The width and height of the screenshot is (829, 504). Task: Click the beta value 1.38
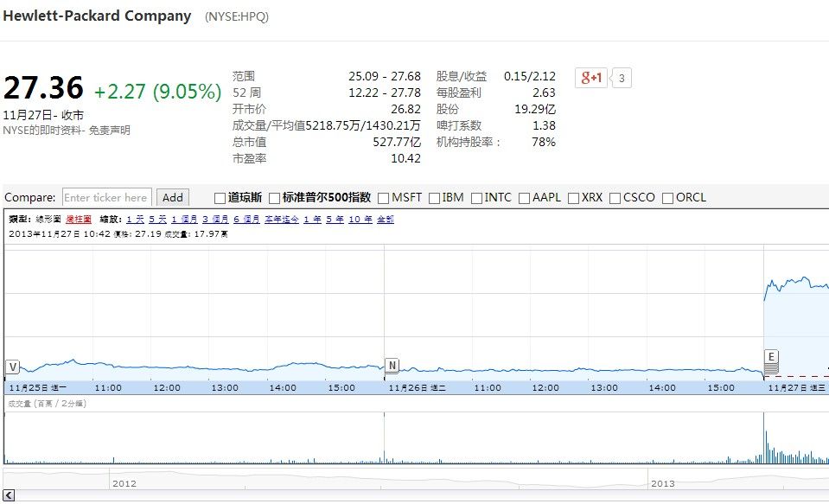(544, 125)
